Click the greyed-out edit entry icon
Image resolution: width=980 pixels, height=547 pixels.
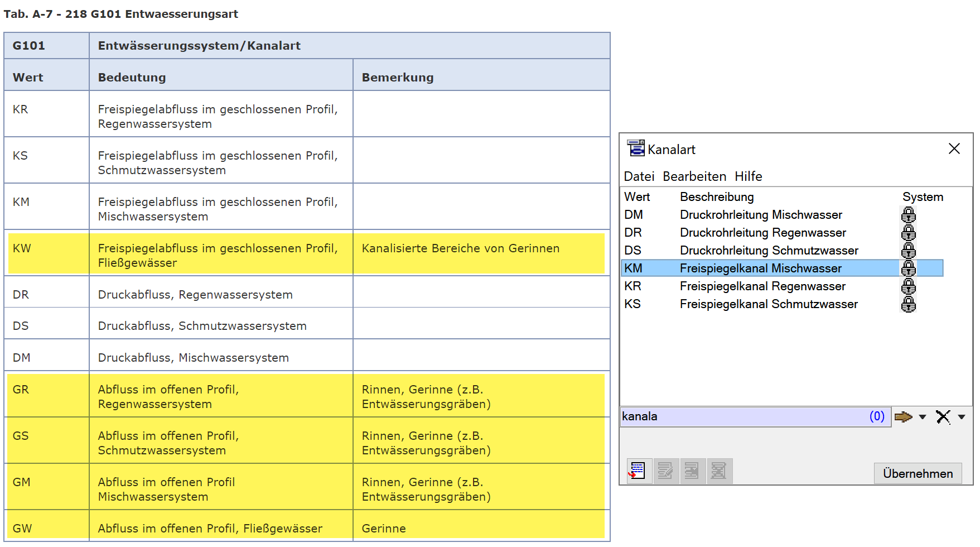coord(665,471)
